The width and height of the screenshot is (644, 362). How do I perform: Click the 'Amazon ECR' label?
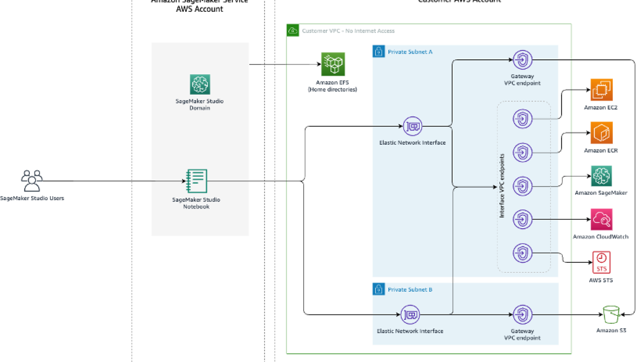(601, 151)
